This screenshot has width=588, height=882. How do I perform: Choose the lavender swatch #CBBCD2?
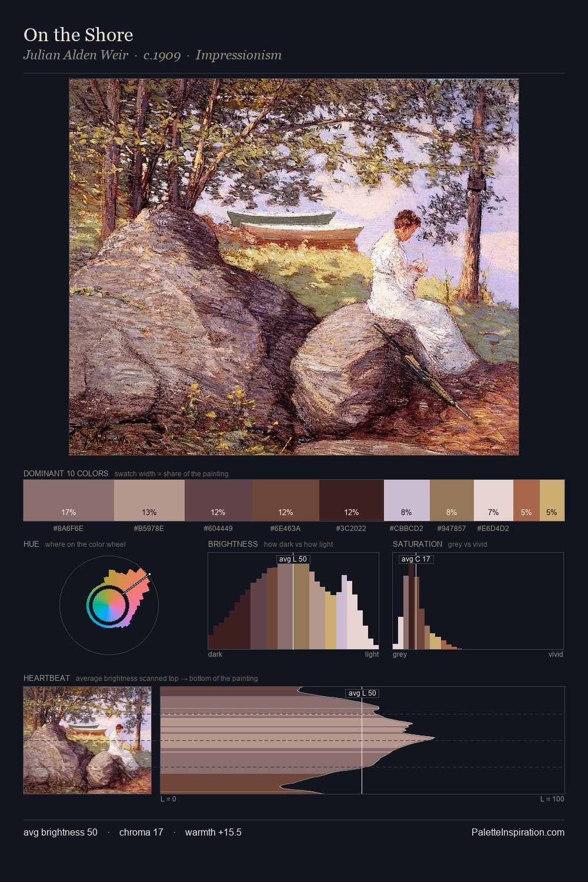pos(407,500)
